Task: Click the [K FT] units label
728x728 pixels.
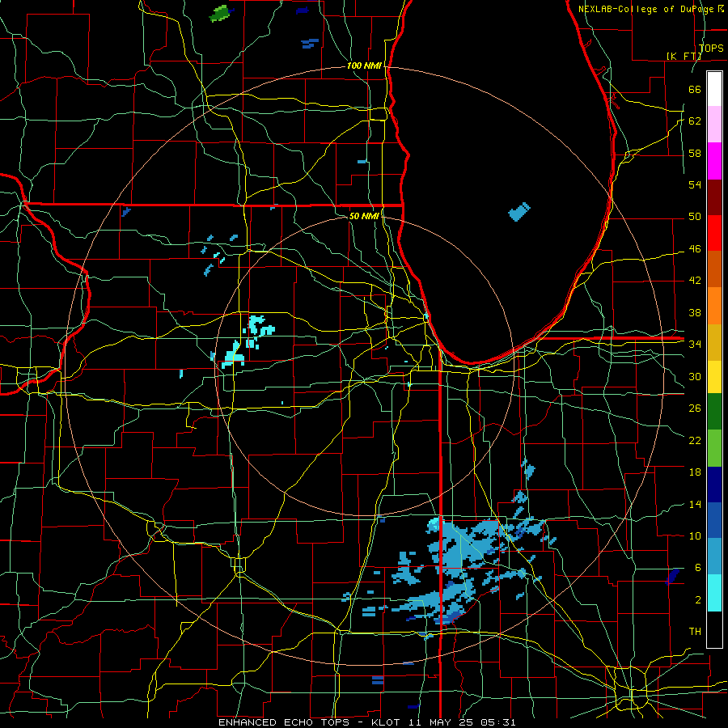Action: click(684, 56)
